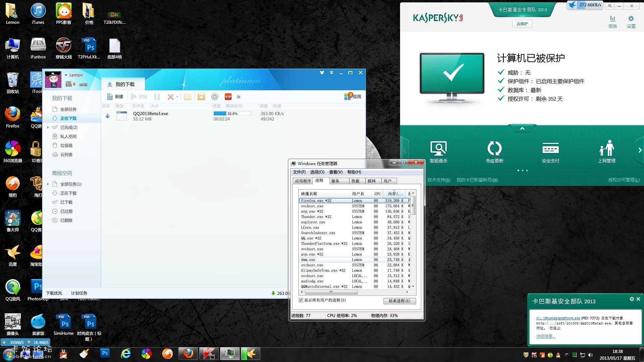Click the Photoshop icon in the taskbar
The image size is (644, 362).
[x=105, y=353]
